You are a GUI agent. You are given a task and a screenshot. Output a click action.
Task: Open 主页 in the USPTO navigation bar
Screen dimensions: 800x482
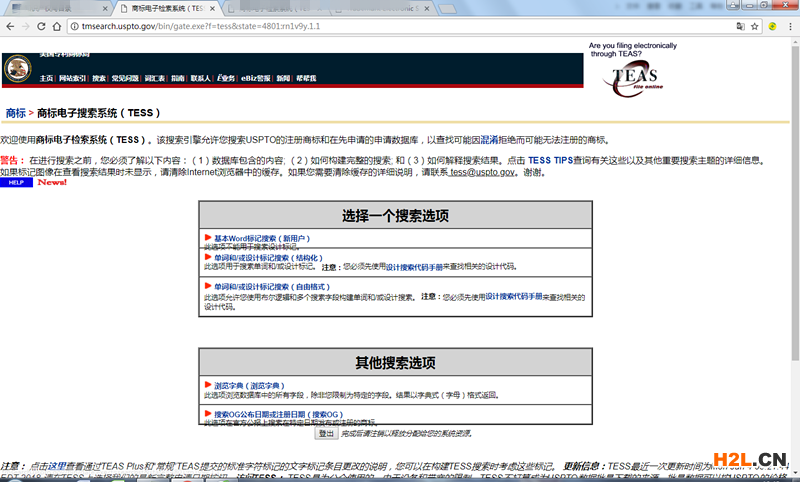click(x=46, y=78)
